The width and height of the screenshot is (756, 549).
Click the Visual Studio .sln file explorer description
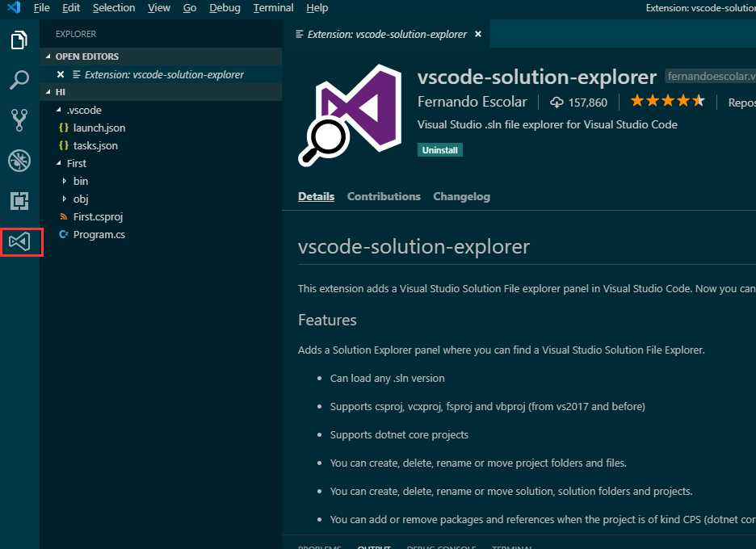click(x=548, y=124)
